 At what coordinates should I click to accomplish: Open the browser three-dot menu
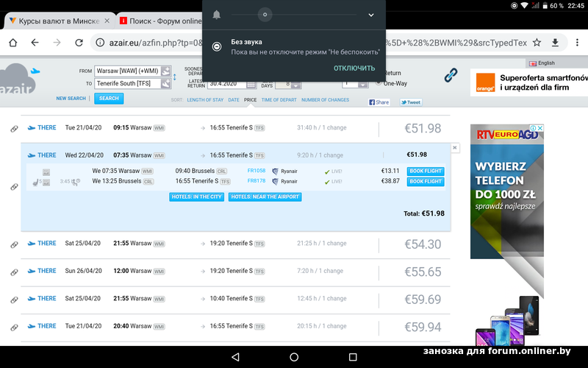click(x=577, y=43)
